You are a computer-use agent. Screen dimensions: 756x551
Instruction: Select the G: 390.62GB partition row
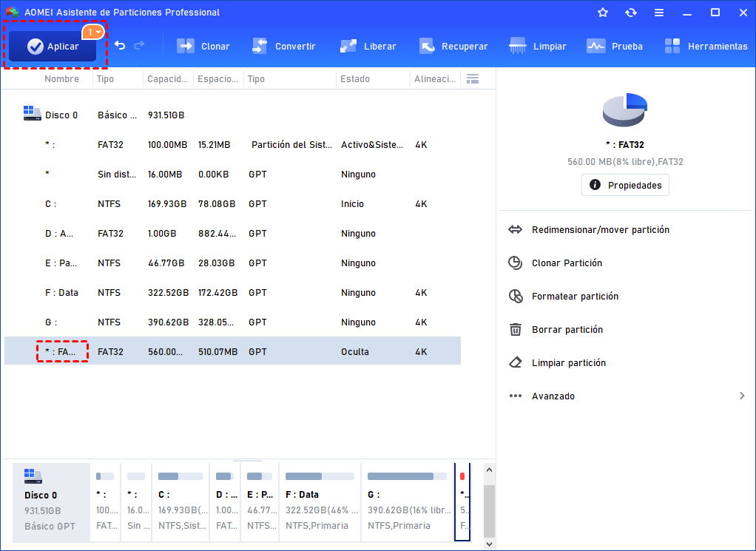coord(232,322)
